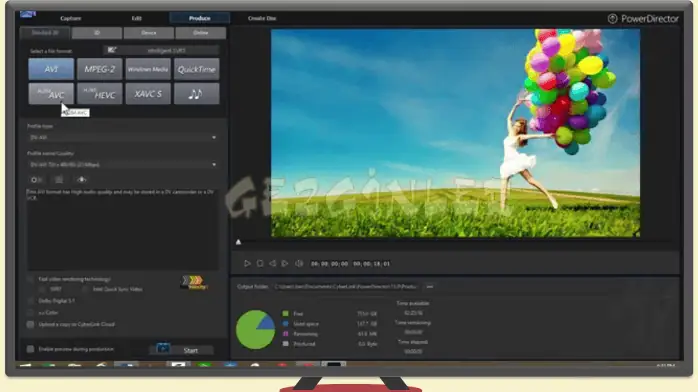This screenshot has width=698, height=392.
Task: Click the profile details eye icon
Action: (x=81, y=180)
